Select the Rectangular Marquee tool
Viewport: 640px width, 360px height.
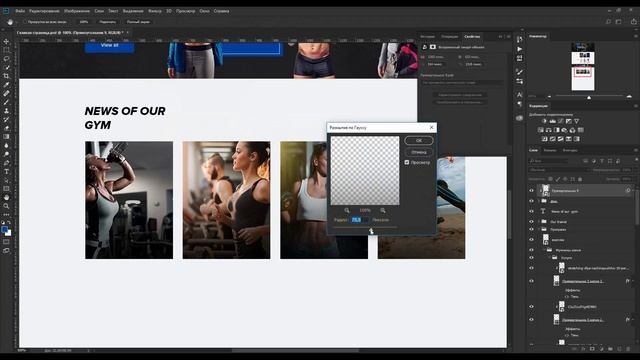coord(6,50)
